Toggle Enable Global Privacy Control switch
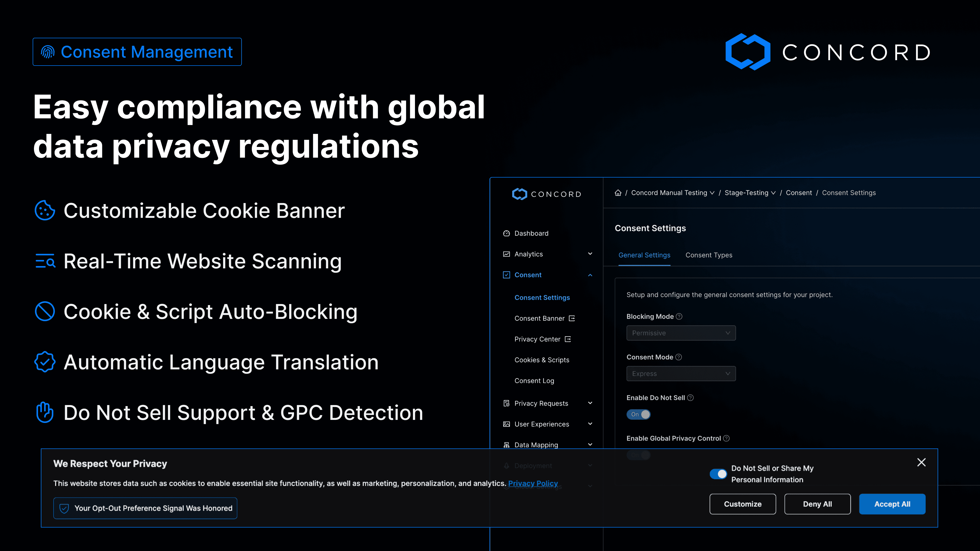 639,455
